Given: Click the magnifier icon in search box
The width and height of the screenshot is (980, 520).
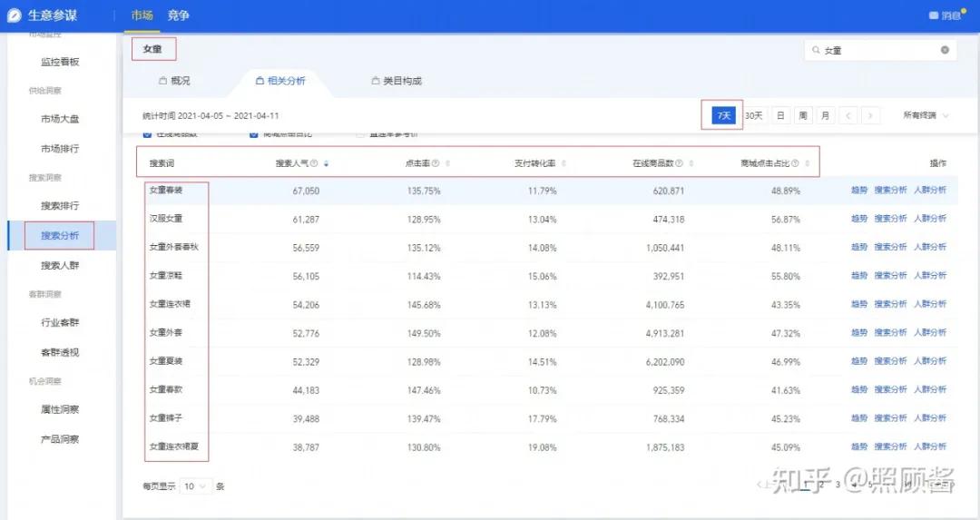Looking at the screenshot, I should coord(816,50).
